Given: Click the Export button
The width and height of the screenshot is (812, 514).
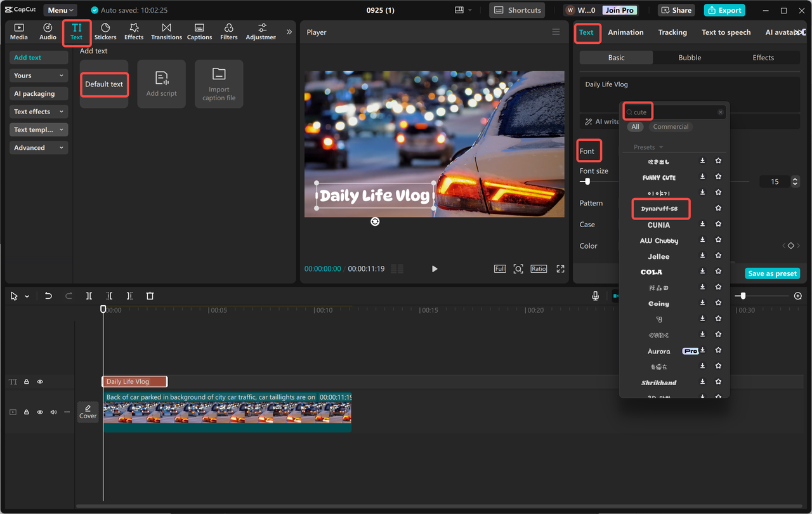Looking at the screenshot, I should [x=724, y=10].
